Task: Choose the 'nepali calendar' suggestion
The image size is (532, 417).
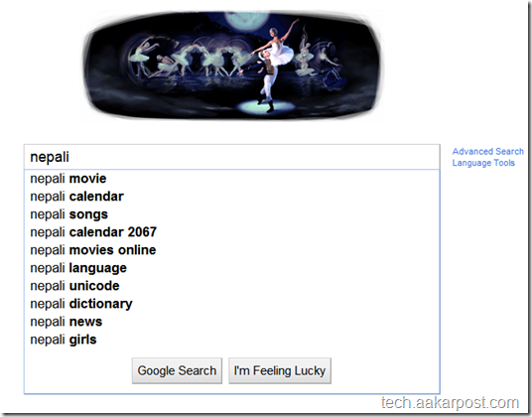Action: point(231,197)
